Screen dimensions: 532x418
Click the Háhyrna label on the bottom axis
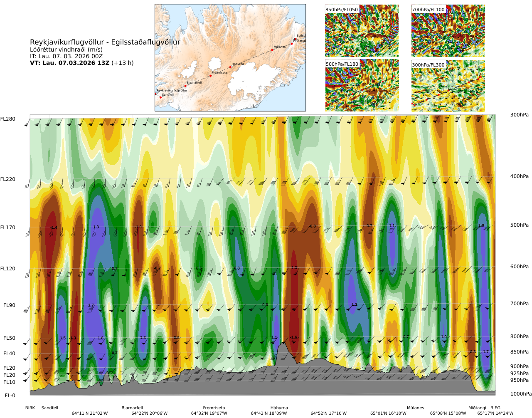pyautogui.click(x=279, y=408)
